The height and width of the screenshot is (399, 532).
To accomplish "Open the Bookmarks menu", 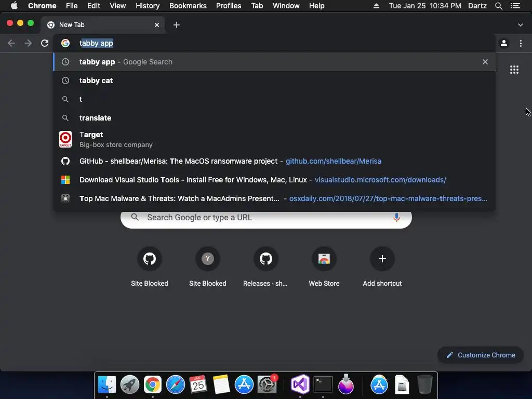I will (188, 6).
